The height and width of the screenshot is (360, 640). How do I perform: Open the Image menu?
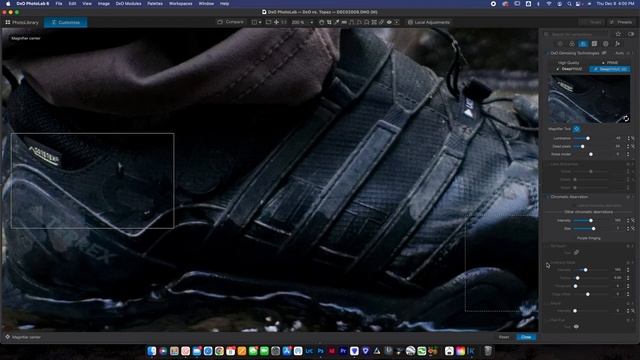click(x=104, y=4)
